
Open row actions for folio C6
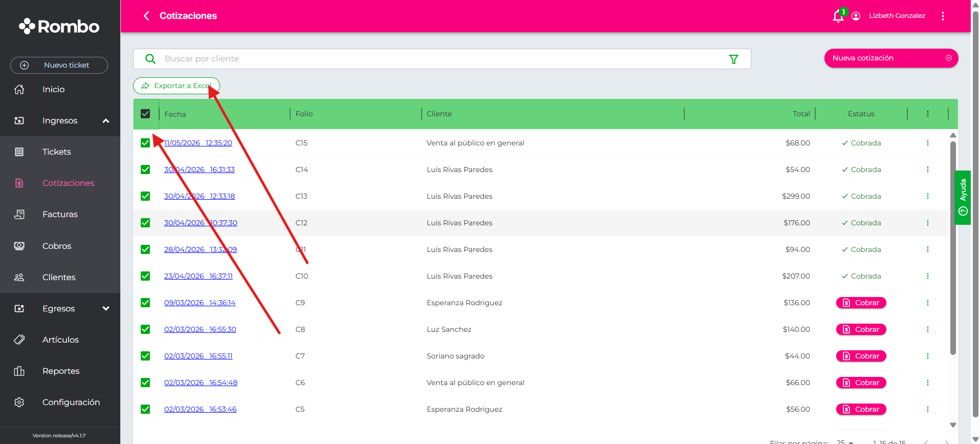coord(927,383)
